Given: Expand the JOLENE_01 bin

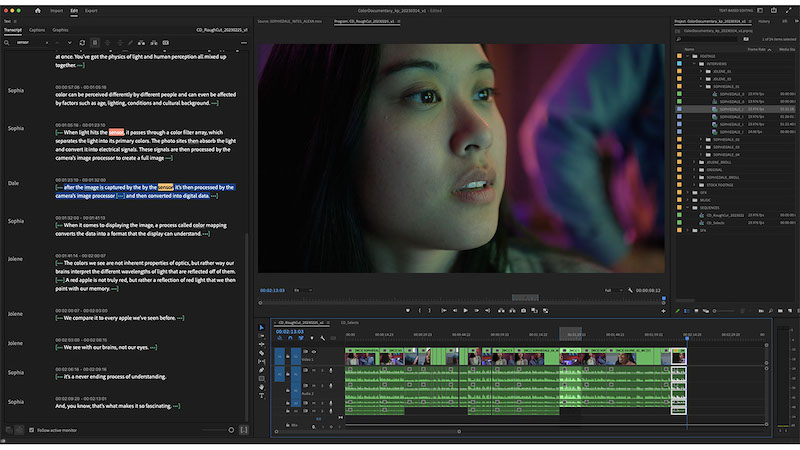Looking at the screenshot, I should (x=701, y=71).
